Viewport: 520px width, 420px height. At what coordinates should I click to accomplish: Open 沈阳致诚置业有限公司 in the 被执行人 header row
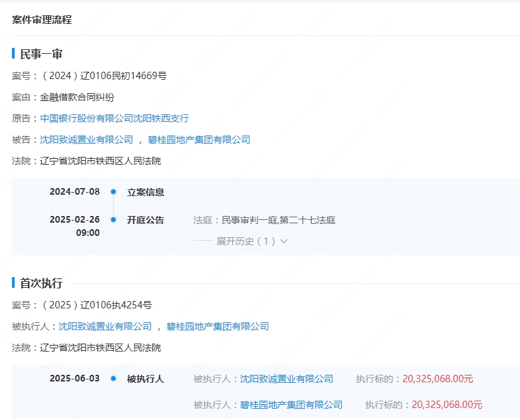tap(105, 326)
